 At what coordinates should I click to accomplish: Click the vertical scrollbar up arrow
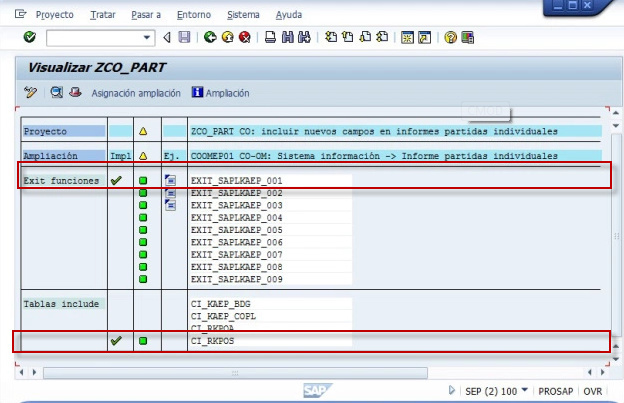[x=616, y=113]
